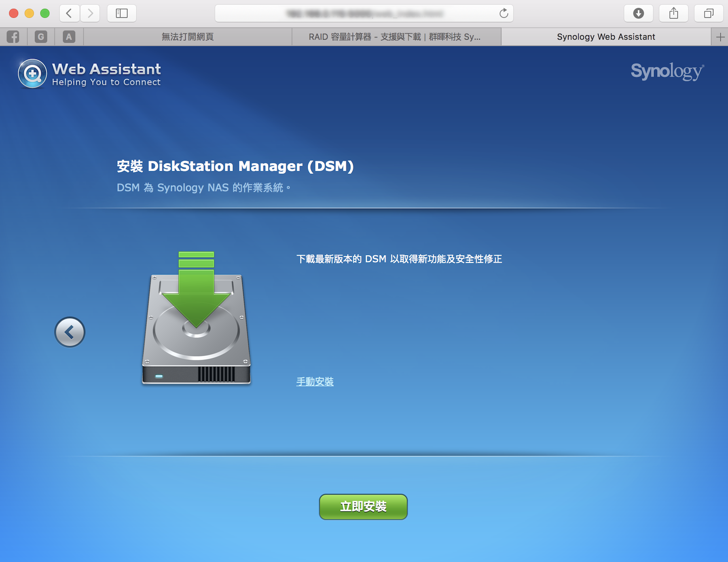Select the Synology Web Assistant tab
The width and height of the screenshot is (728, 562).
pyautogui.click(x=605, y=37)
